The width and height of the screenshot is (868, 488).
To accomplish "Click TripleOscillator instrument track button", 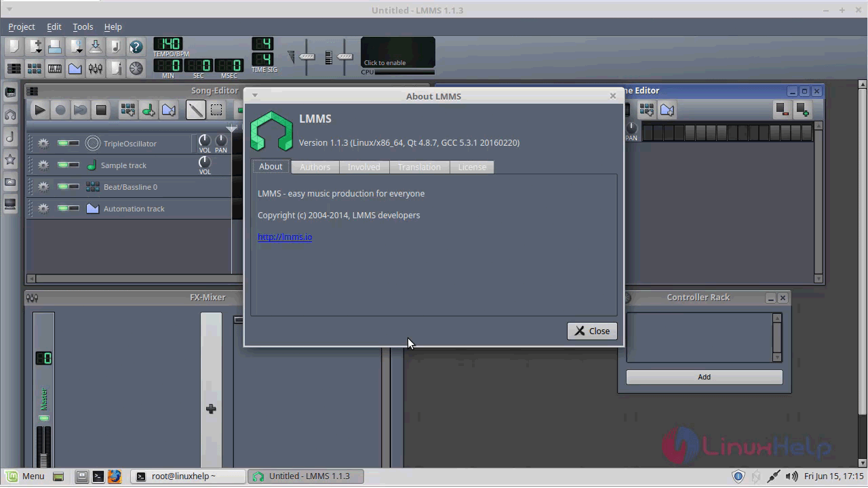I will click(138, 144).
